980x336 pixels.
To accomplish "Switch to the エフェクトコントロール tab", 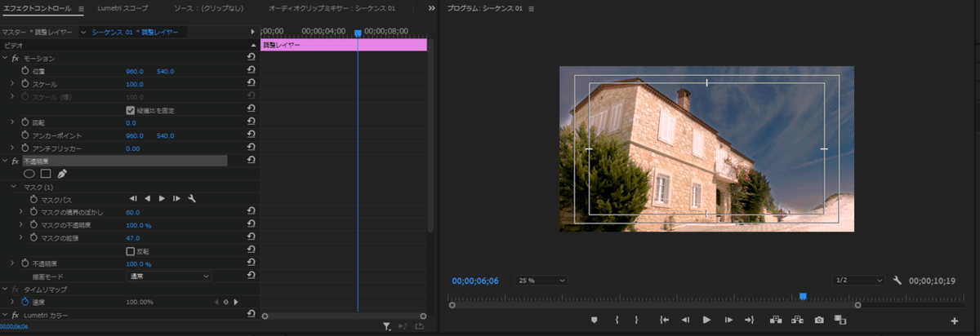I will coord(38,8).
